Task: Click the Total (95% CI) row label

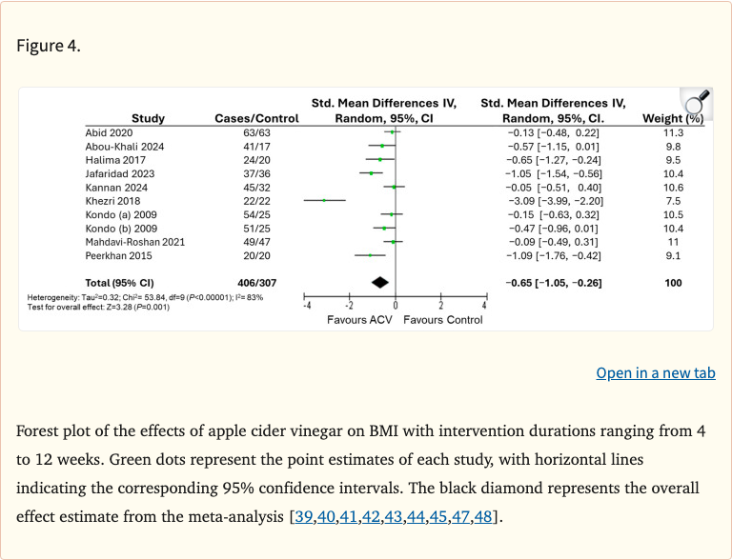Action: (x=122, y=283)
